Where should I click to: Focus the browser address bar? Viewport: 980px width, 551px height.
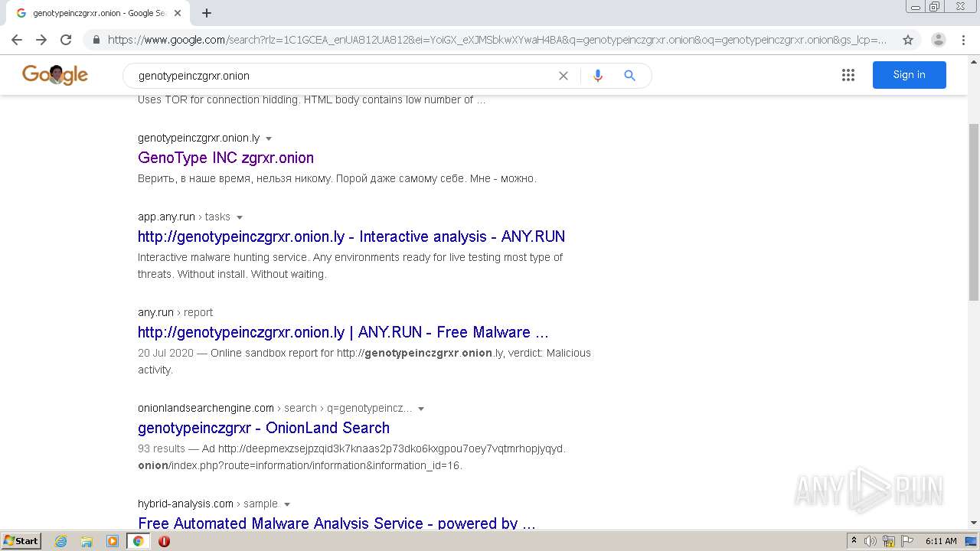tap(498, 40)
